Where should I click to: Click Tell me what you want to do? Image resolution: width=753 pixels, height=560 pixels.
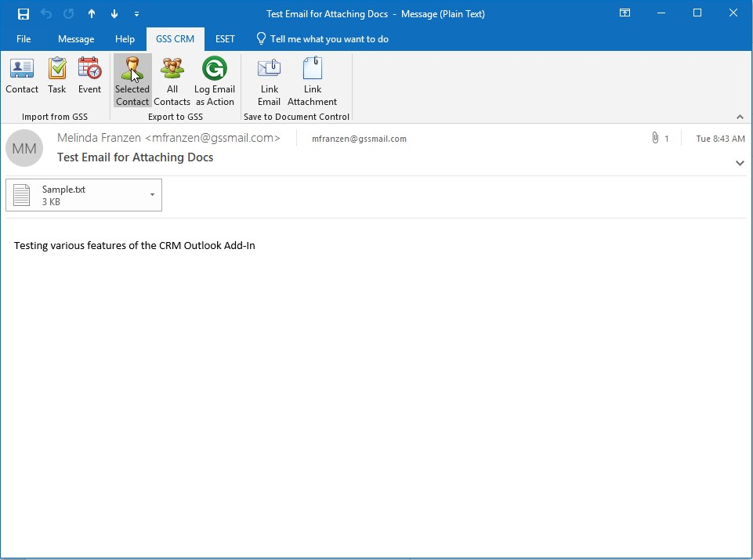point(322,39)
